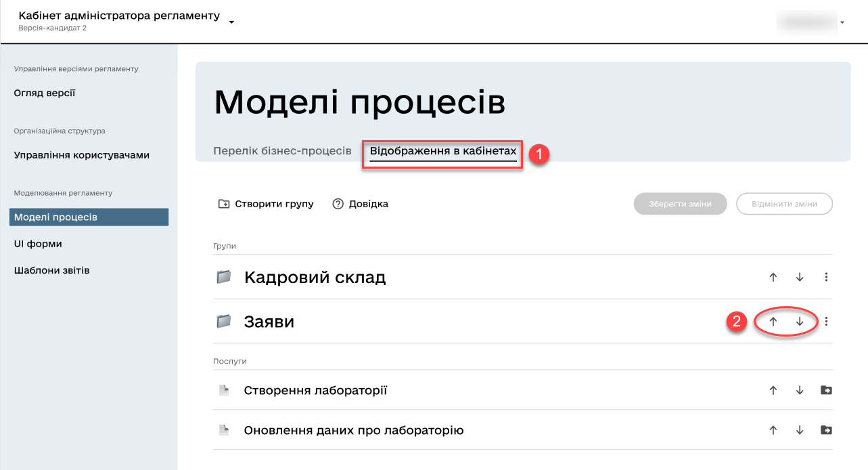Move Заяви group up
Image resolution: width=868 pixels, height=470 pixels.
point(773,322)
